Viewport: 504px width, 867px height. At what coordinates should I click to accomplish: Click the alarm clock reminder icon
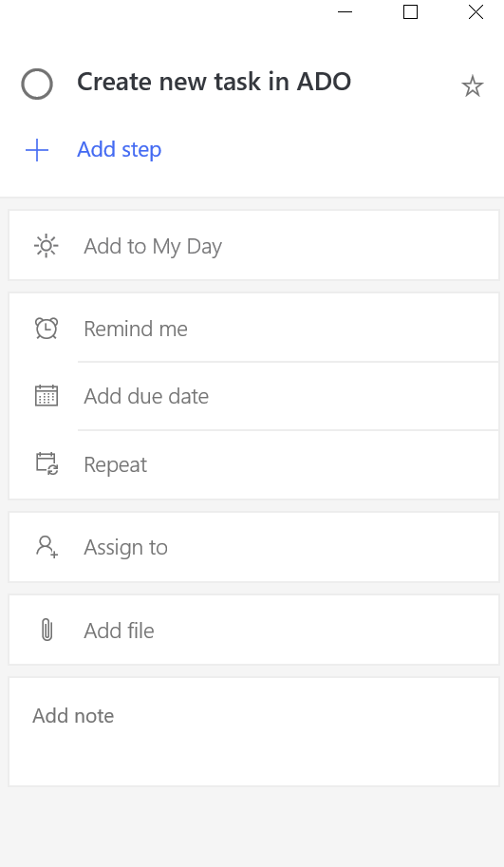tap(47, 328)
